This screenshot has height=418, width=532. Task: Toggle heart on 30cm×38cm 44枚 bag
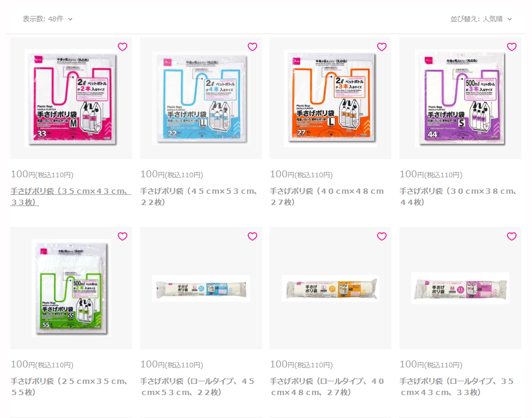(512, 47)
